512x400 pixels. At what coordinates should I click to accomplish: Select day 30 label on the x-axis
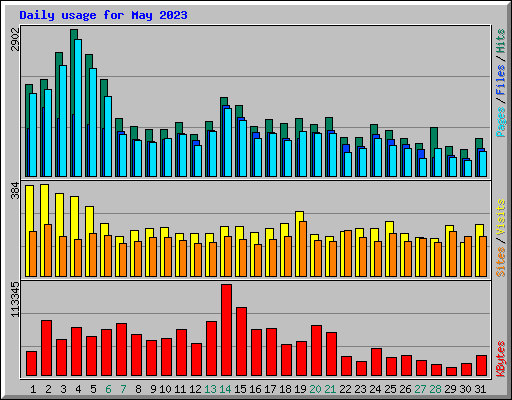pos(465,389)
